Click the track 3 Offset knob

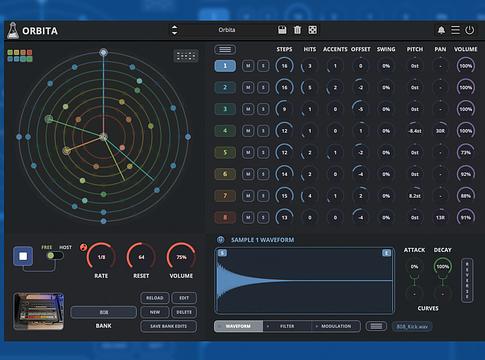click(x=360, y=109)
